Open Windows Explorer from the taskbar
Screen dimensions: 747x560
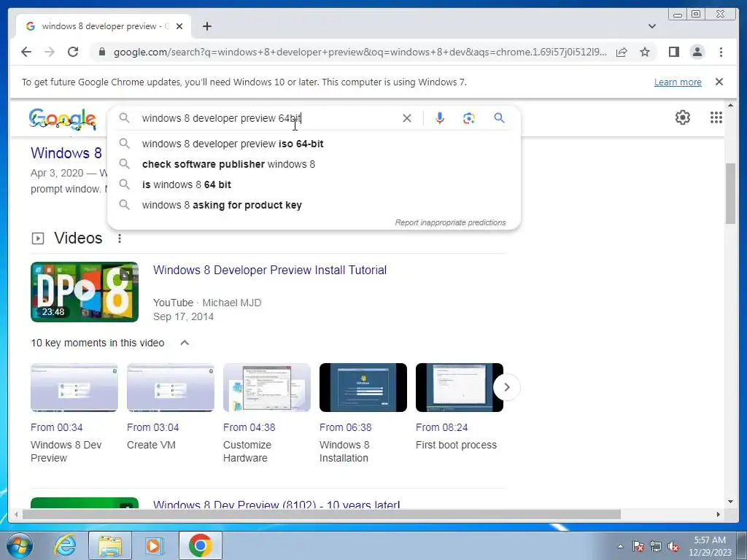(x=110, y=545)
